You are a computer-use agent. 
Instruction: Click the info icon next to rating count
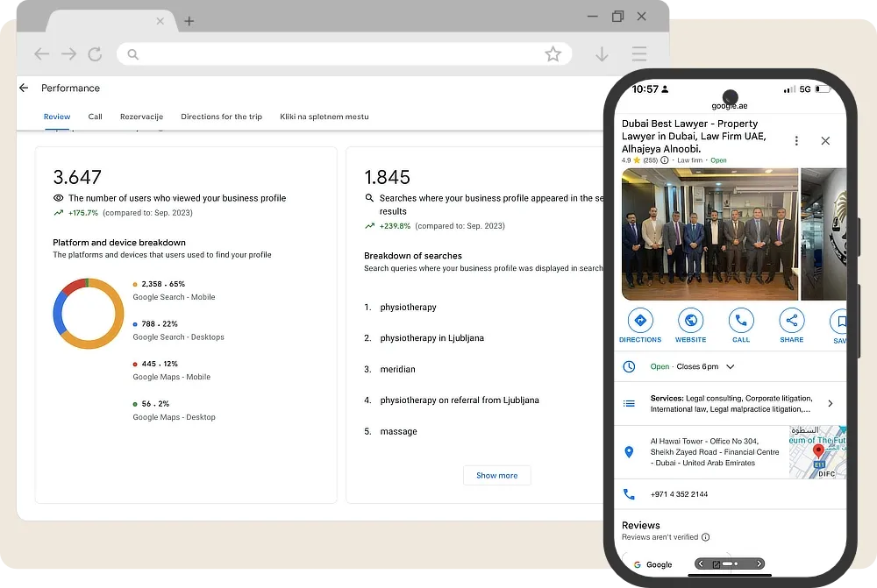(665, 160)
